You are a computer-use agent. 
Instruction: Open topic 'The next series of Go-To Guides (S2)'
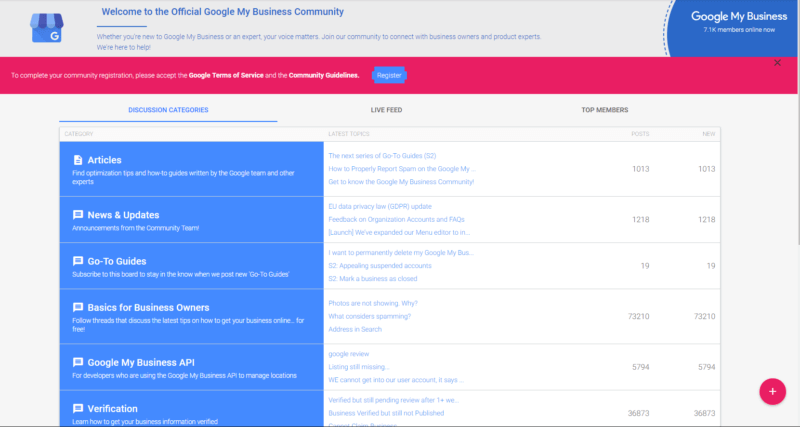pyautogui.click(x=382, y=156)
